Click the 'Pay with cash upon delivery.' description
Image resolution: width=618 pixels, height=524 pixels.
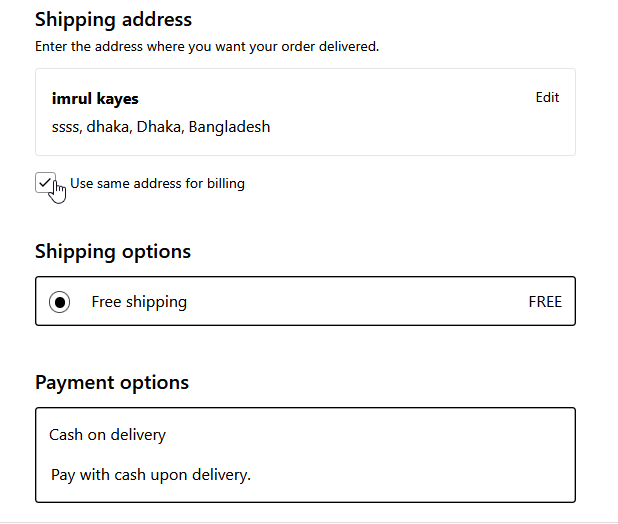pos(151,474)
